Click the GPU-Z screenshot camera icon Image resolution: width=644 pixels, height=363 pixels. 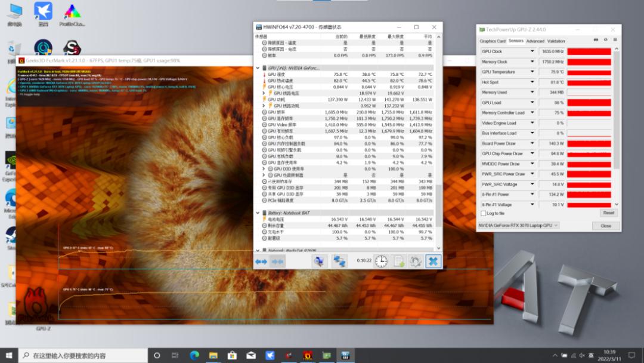point(596,41)
